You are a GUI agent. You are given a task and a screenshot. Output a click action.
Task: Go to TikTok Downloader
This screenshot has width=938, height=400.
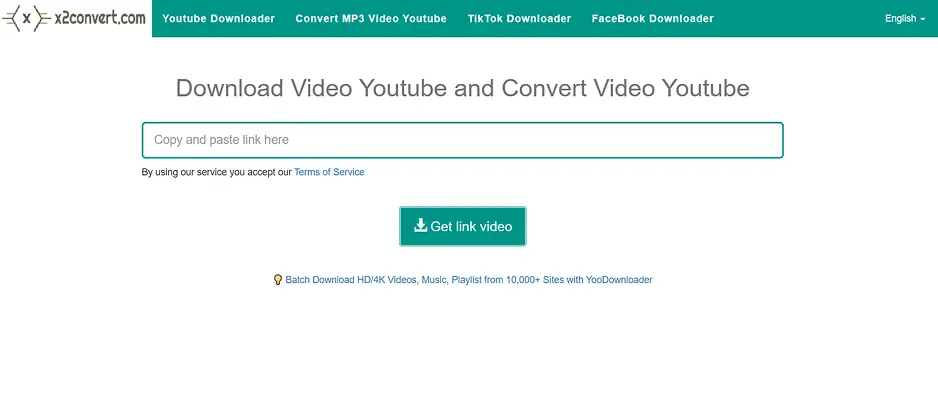[519, 19]
